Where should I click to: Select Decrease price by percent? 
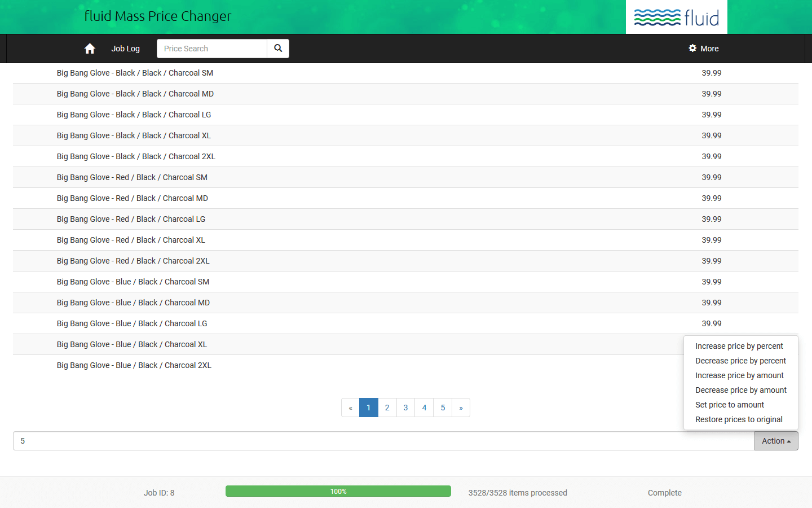(740, 361)
